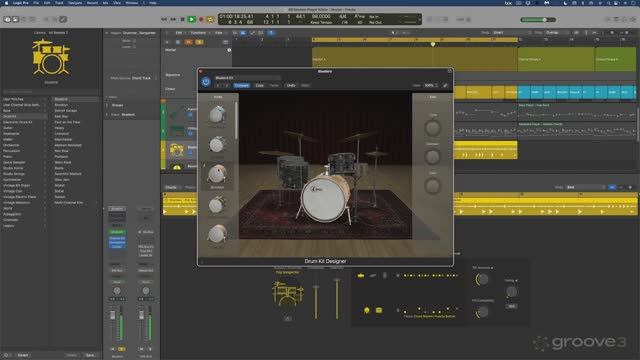Click the red Record button in transport
The height and width of the screenshot is (360, 640).
click(201, 19)
